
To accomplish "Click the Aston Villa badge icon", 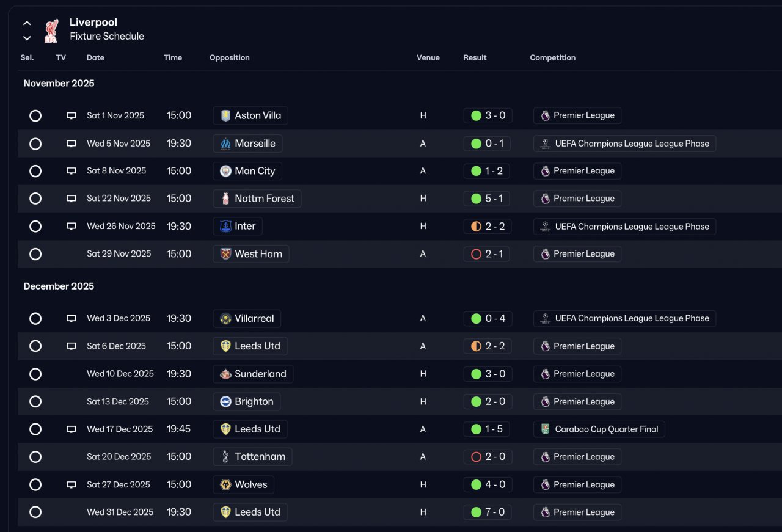I will pos(225,115).
